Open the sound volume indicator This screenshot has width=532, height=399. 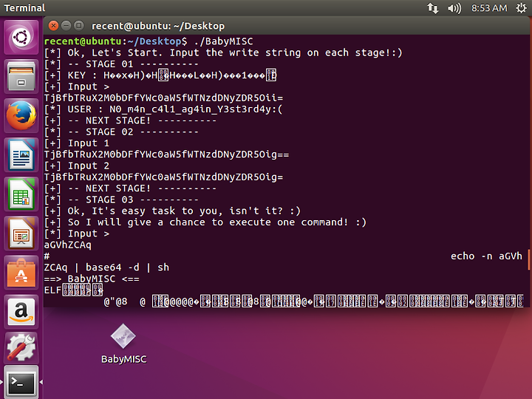click(454, 8)
